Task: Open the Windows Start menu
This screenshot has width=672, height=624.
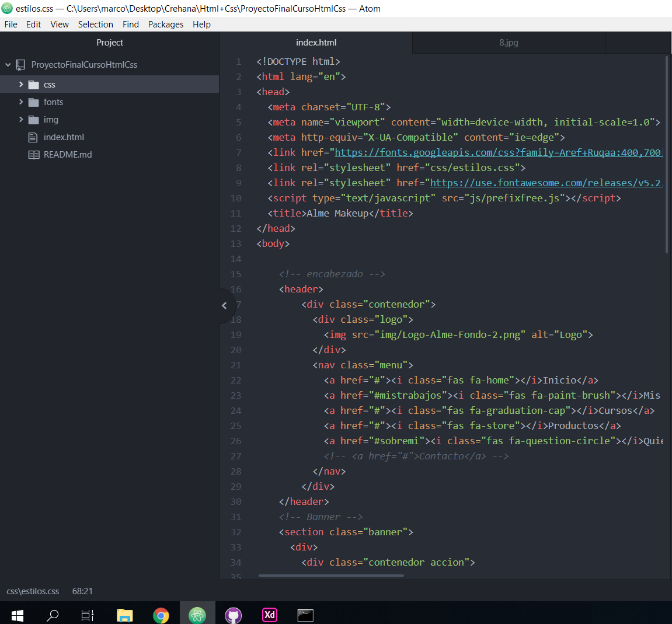Action: click(17, 616)
